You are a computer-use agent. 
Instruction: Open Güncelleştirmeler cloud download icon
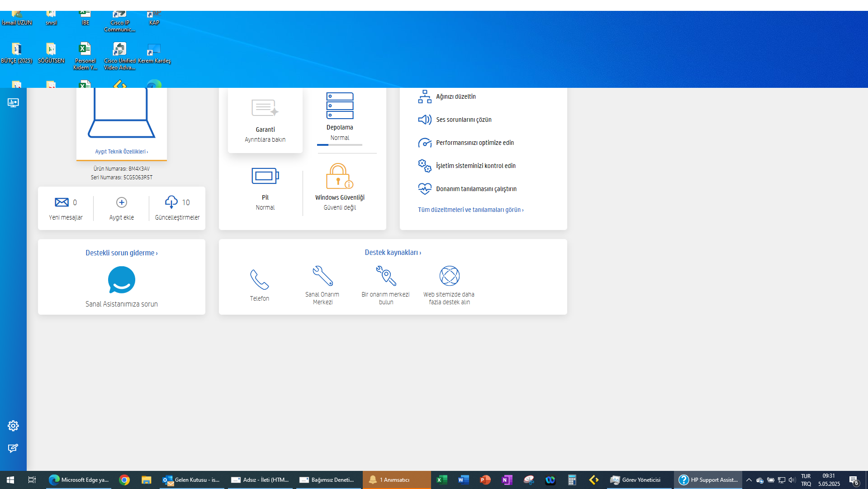(x=171, y=202)
